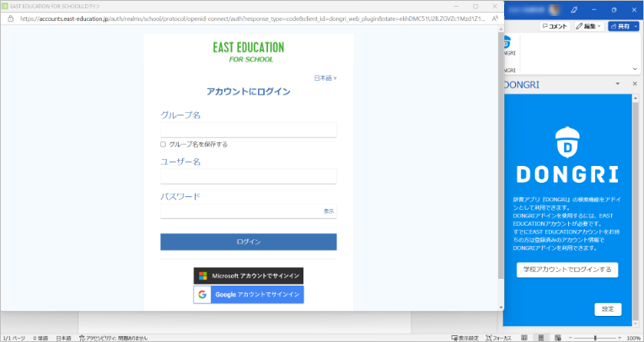Click zoom in plus in Word status bar
644x342 pixels.
coord(620,338)
